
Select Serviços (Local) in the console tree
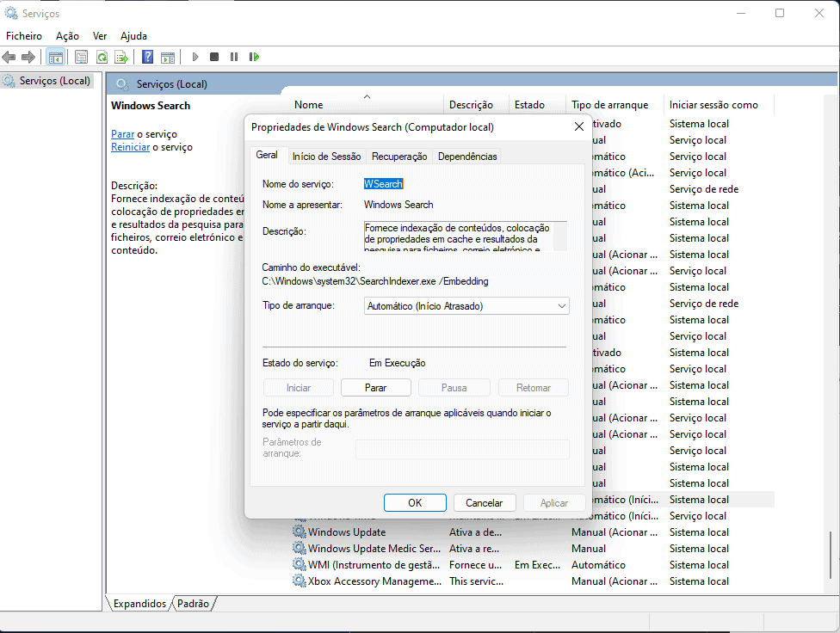54,81
